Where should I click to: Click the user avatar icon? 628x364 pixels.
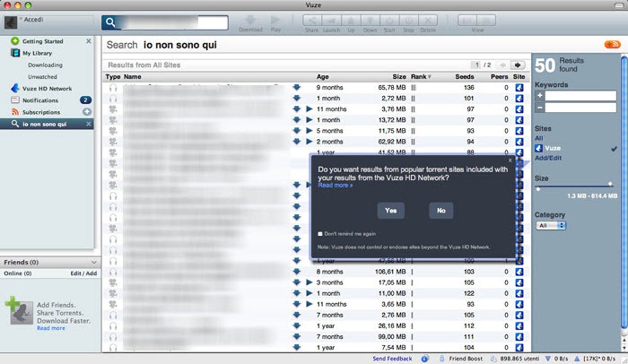point(11,22)
